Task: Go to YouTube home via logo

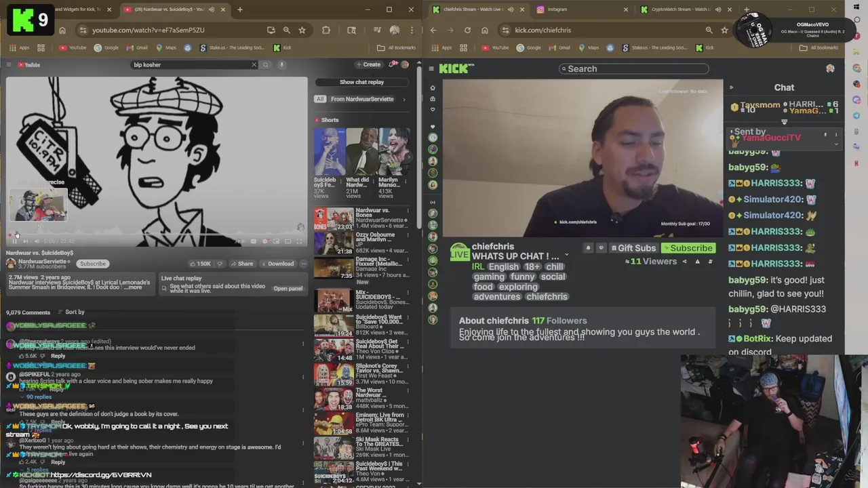Action: 29,65
